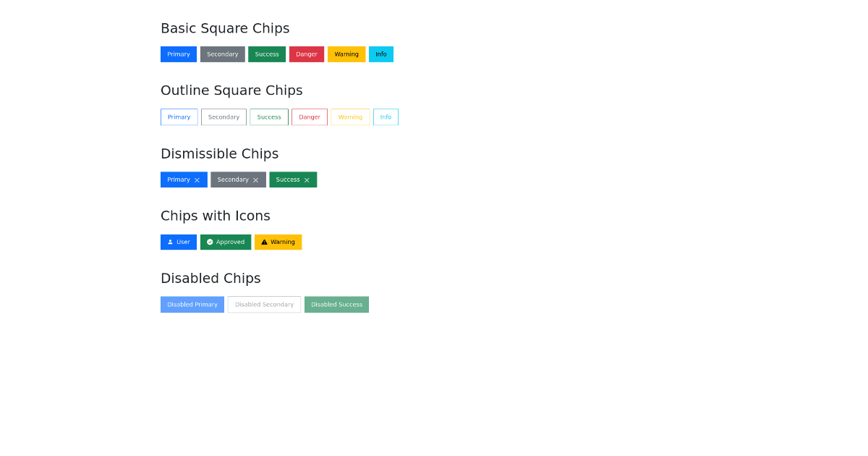
Task: Close the Secondary dismissible chip
Action: click(x=255, y=180)
